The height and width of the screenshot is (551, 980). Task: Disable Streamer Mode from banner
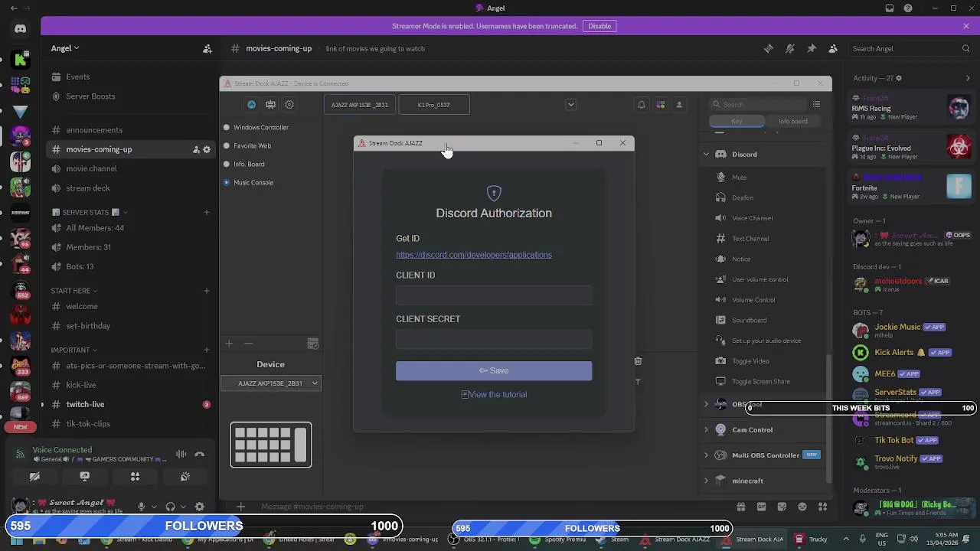pos(599,26)
